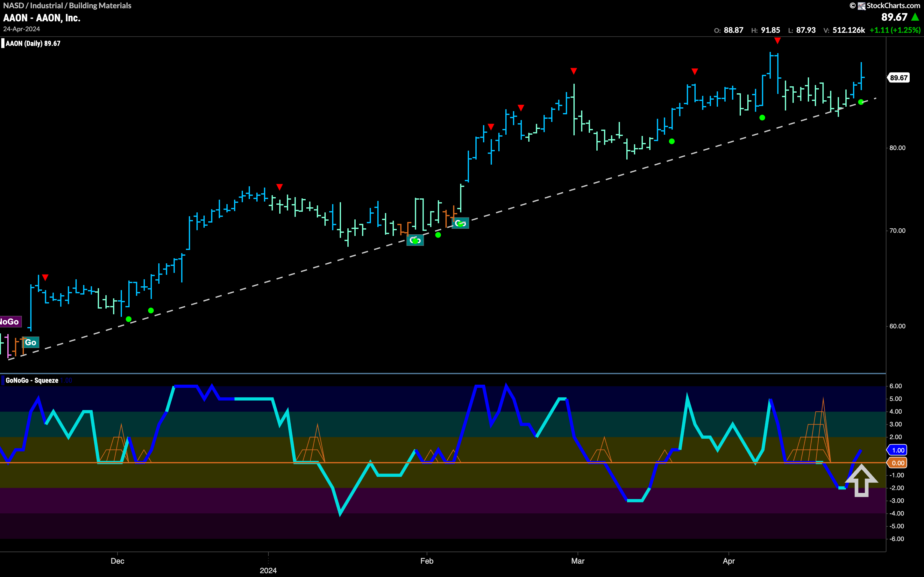Click the white square next to the AAON legend

coord(3,43)
